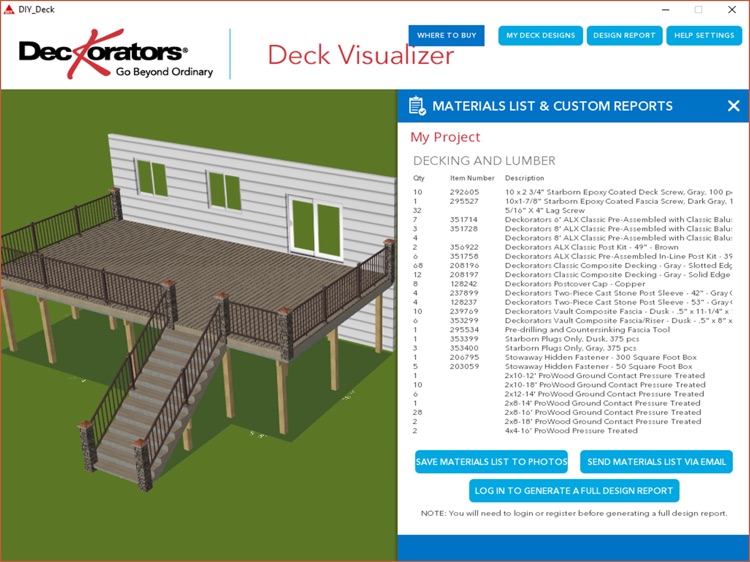Select item 351714 ALX Classic railing row
The width and height of the screenshot is (750, 562).
click(x=573, y=220)
